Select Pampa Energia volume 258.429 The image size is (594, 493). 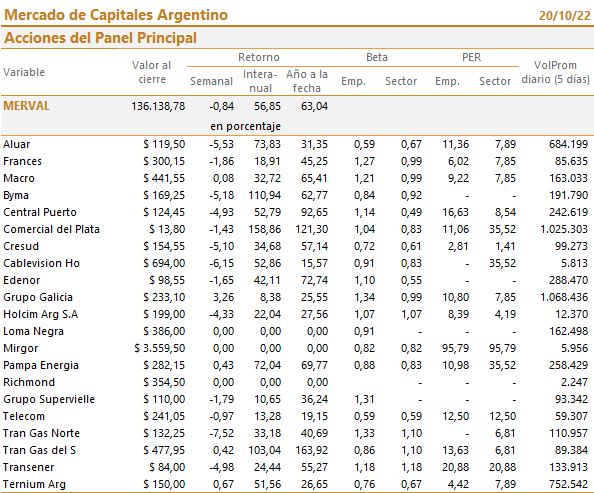pos(568,365)
